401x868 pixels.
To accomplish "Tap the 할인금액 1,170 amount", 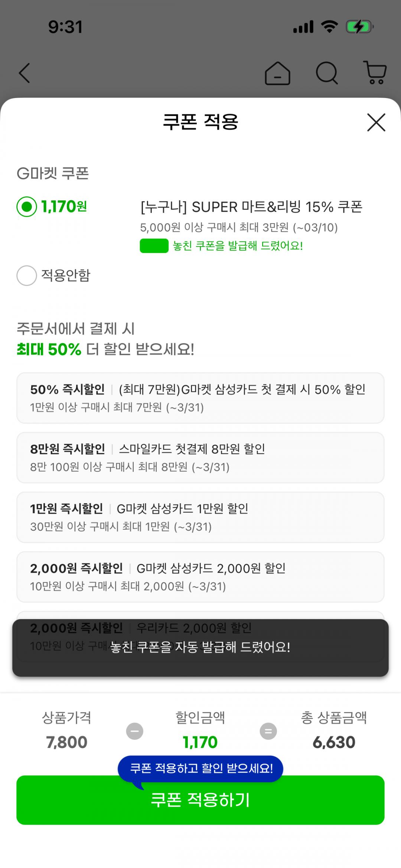I will (200, 742).
